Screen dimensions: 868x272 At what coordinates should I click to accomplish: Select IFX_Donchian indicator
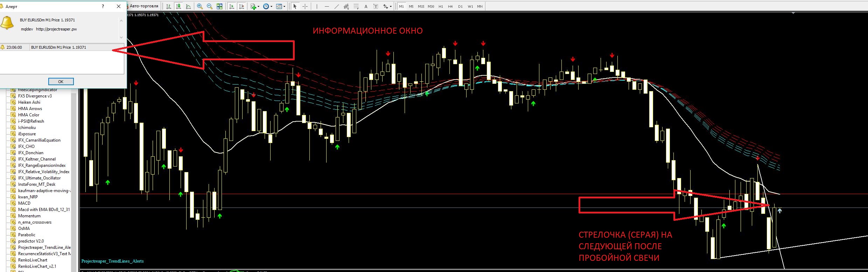tap(31, 153)
